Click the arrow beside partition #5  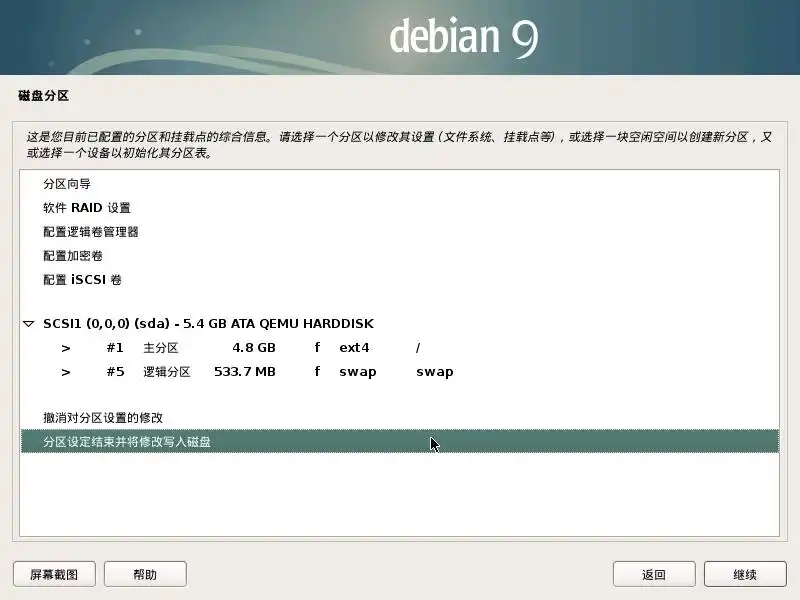coord(65,372)
